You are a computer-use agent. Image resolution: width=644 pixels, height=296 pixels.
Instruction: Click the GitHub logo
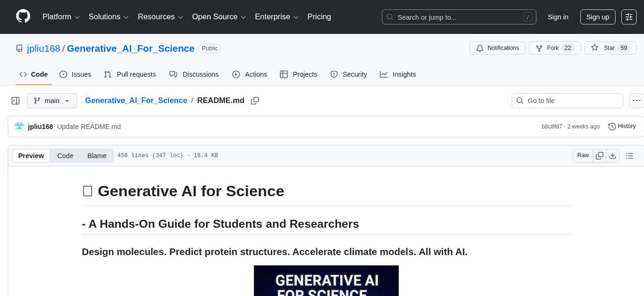point(23,17)
